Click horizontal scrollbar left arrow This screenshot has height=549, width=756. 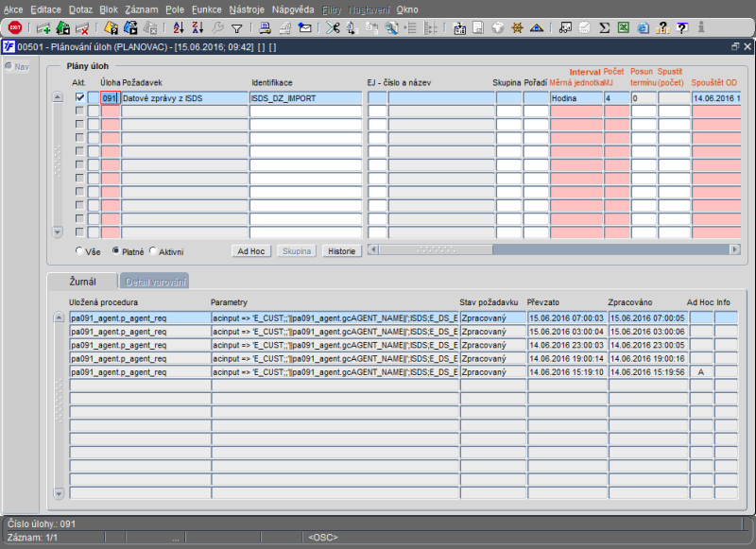[372, 249]
